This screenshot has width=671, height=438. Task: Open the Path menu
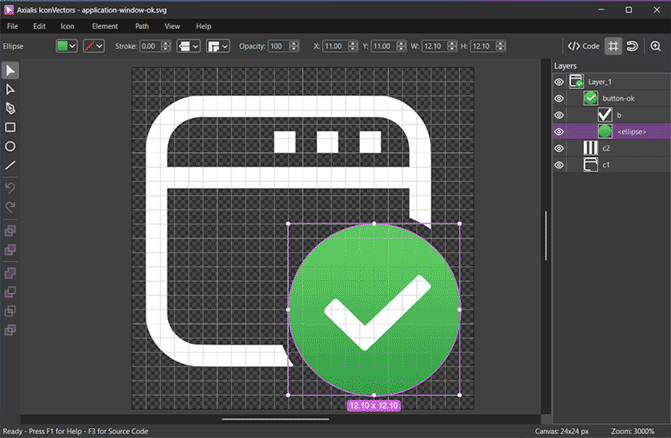(142, 25)
